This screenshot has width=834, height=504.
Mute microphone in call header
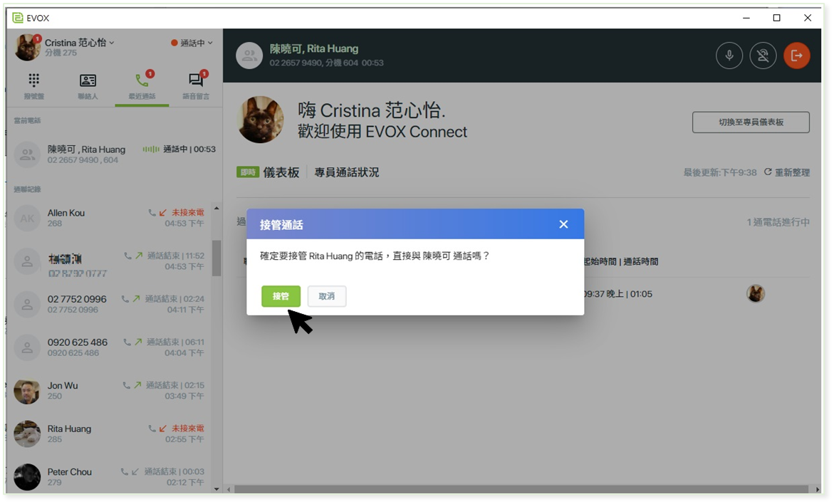729,56
